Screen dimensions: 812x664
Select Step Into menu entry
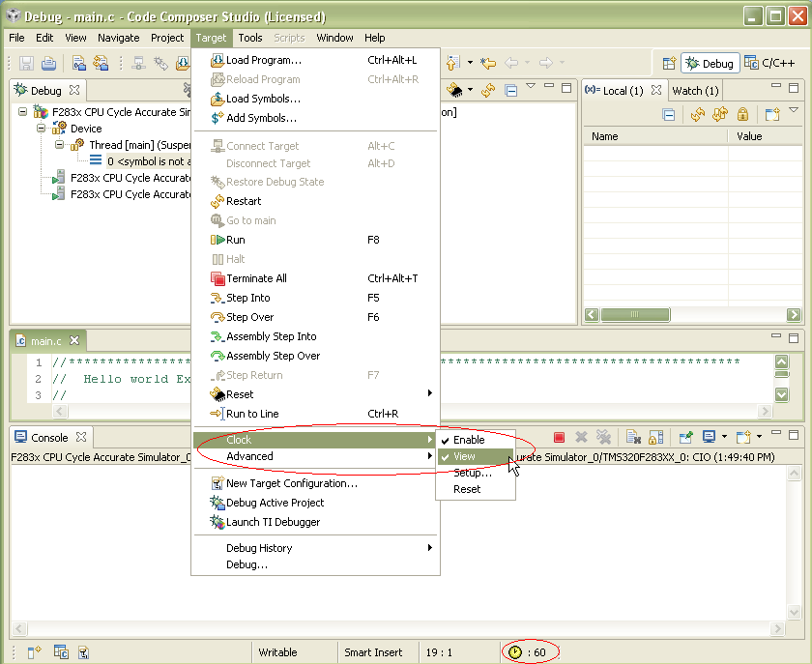315,298
